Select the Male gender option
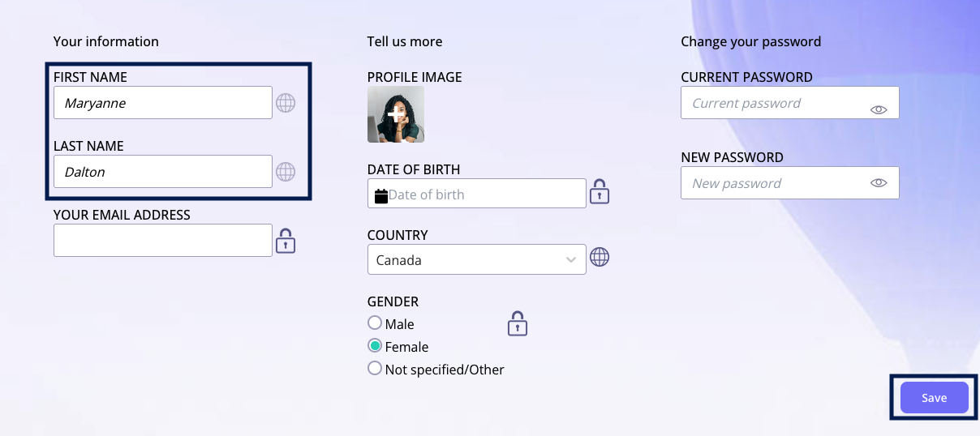This screenshot has height=436, width=980. 375,323
